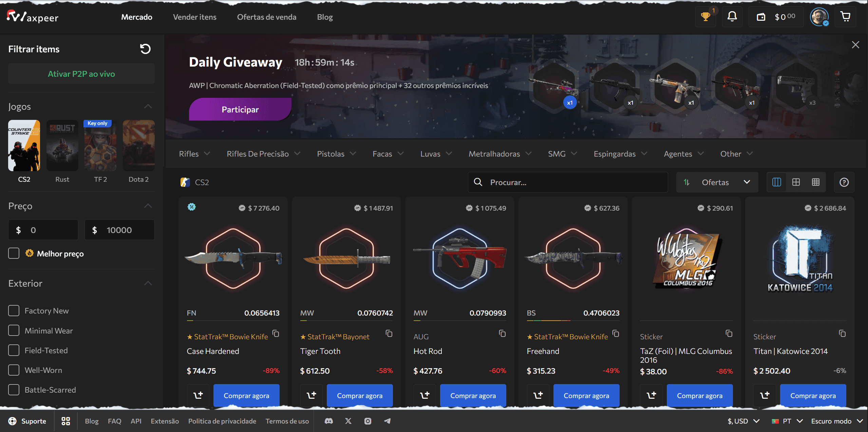
Task: Copy the TaZ (Foil) sticker name
Action: (x=729, y=334)
